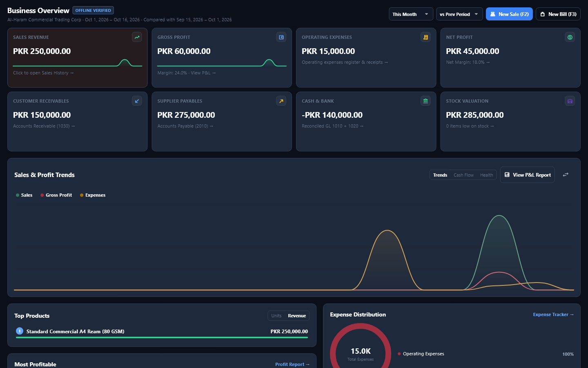Click the PKR 250,000.00 Sales Revenue value
The width and height of the screenshot is (588, 368).
click(x=42, y=51)
